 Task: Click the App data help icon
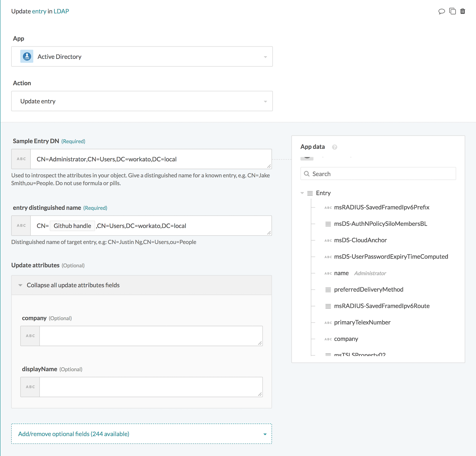pyautogui.click(x=334, y=147)
